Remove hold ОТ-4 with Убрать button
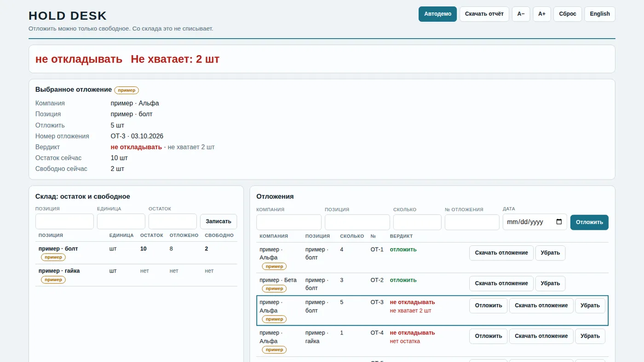 590,336
